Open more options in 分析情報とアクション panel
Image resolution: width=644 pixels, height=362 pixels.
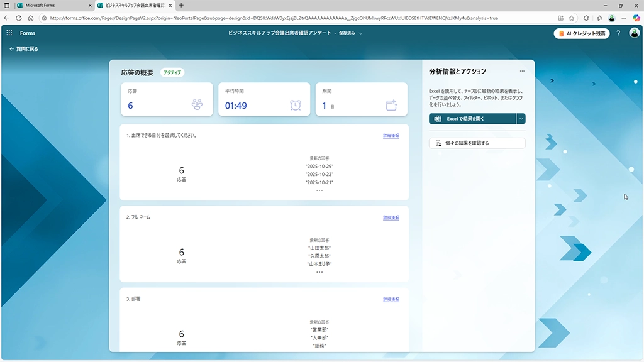[x=521, y=72]
